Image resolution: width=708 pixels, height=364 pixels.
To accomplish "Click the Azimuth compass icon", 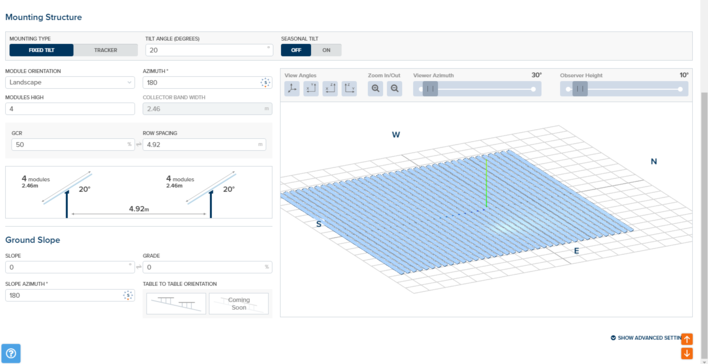I will [266, 83].
